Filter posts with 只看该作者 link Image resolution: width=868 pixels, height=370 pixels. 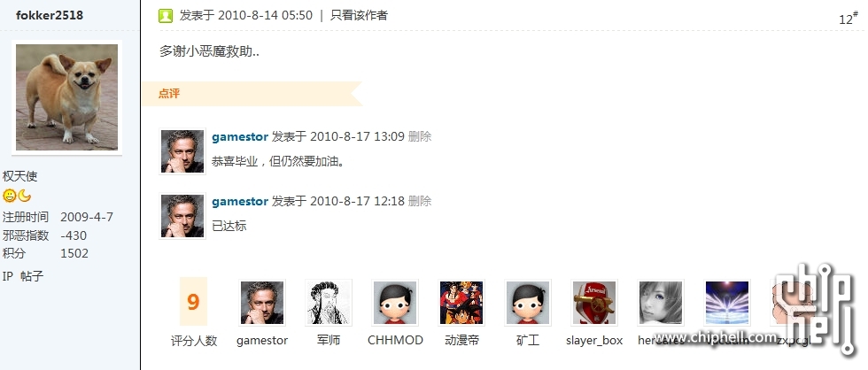click(x=359, y=15)
